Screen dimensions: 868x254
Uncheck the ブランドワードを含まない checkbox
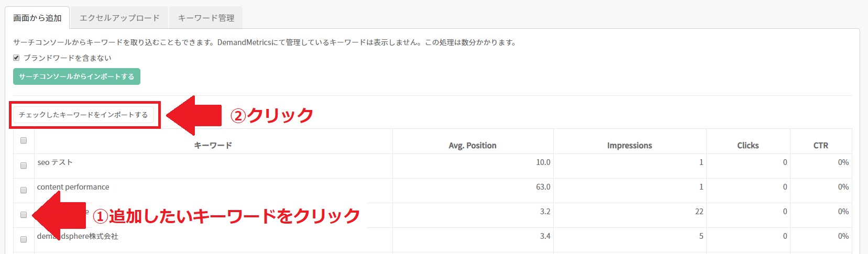(16, 58)
